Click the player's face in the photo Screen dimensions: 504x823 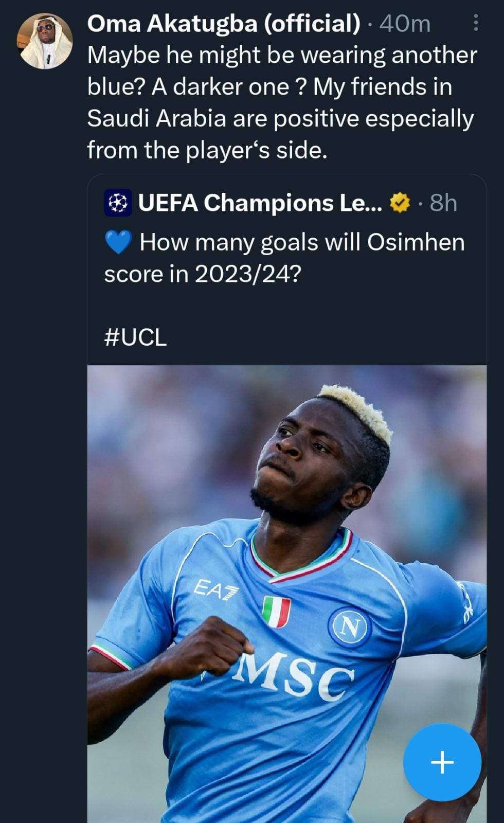[x=303, y=453]
